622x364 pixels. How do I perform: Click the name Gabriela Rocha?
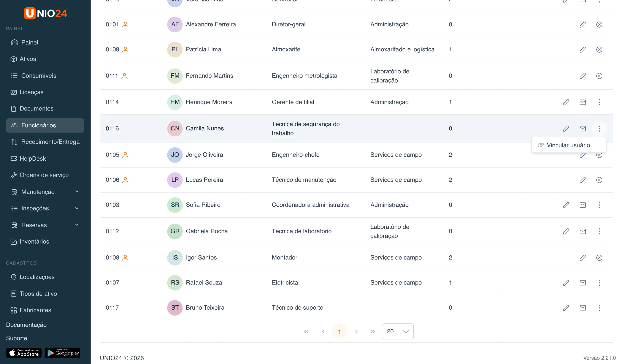207,231
